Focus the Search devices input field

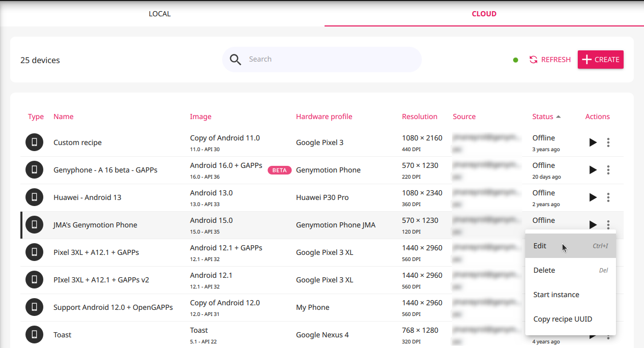[x=331, y=60]
